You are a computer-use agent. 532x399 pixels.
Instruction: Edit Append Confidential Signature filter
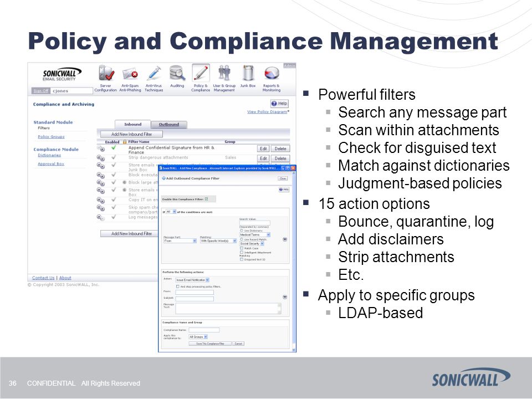263,149
